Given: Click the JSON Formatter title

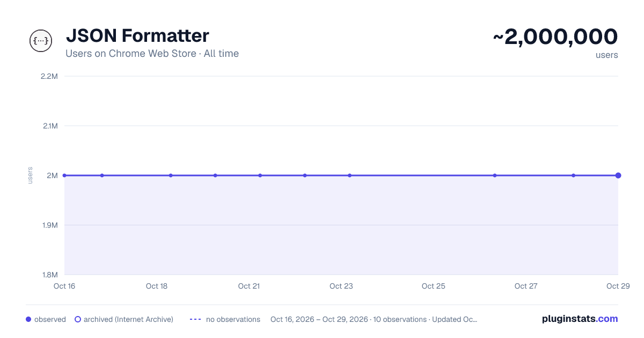Looking at the screenshot, I should click(x=137, y=36).
